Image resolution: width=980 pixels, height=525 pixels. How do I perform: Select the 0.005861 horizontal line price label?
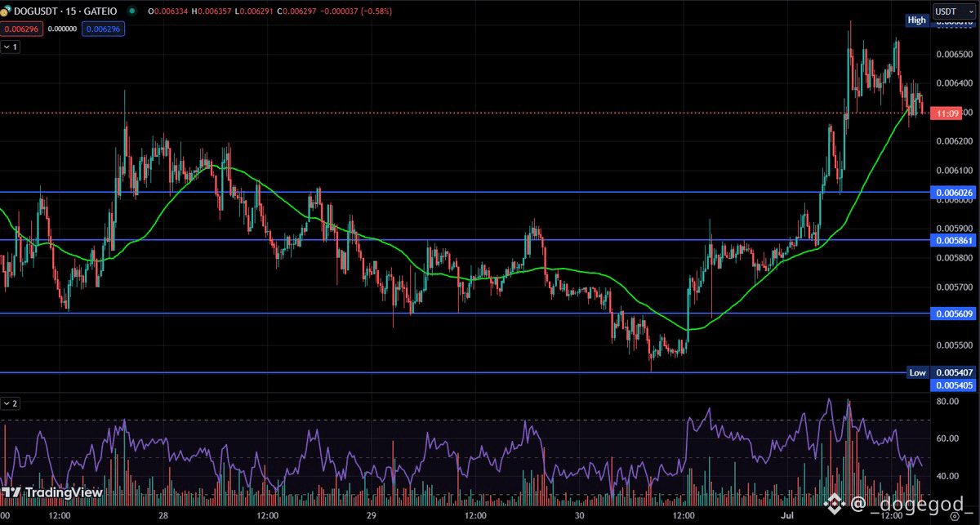tap(953, 240)
